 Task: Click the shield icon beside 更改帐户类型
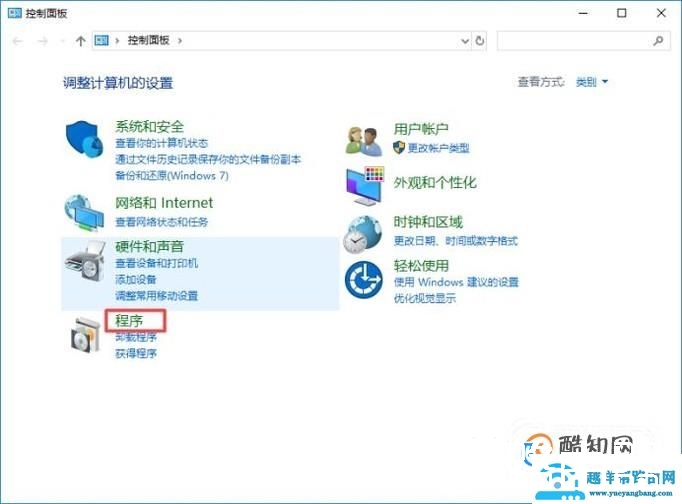pos(398,147)
